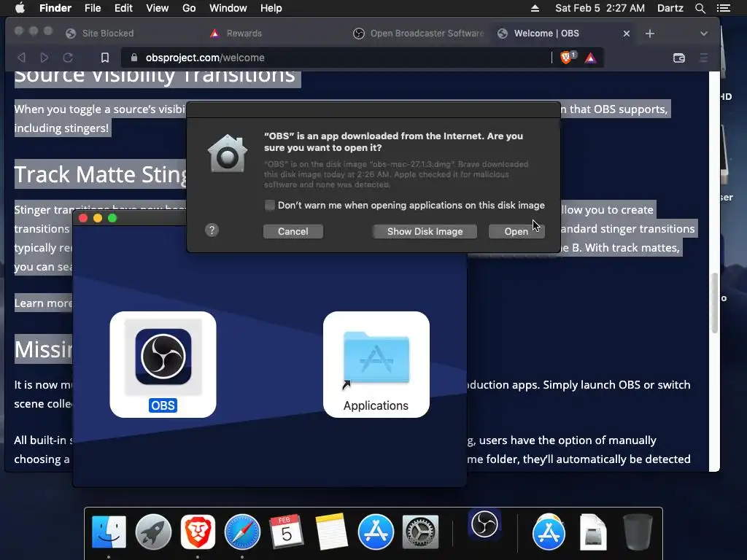Open the OBS app from the dialog
The image size is (747, 560).
[x=516, y=231]
